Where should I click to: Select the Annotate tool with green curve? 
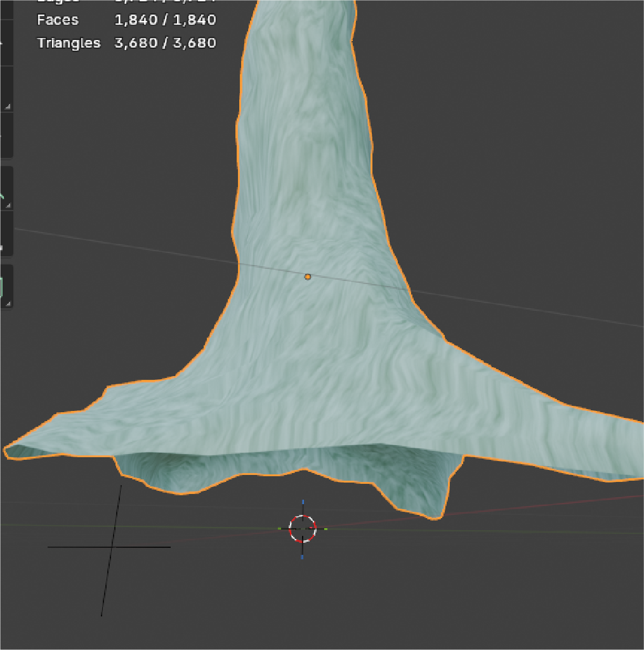click(5, 188)
